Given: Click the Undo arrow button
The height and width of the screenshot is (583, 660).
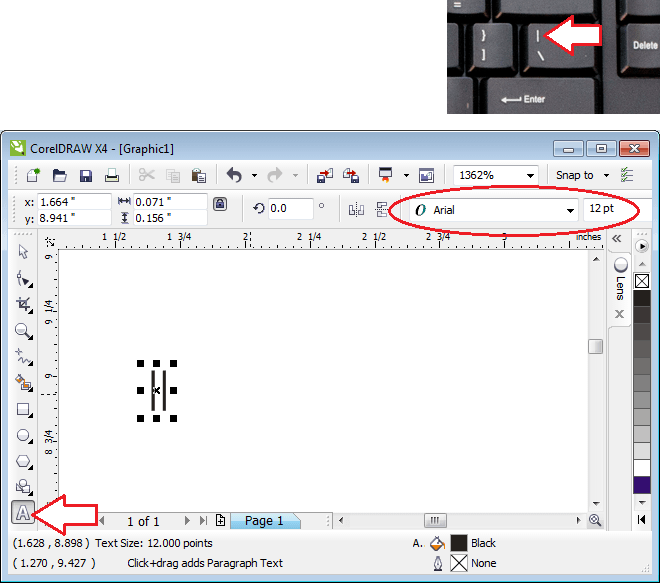Looking at the screenshot, I should [234, 175].
